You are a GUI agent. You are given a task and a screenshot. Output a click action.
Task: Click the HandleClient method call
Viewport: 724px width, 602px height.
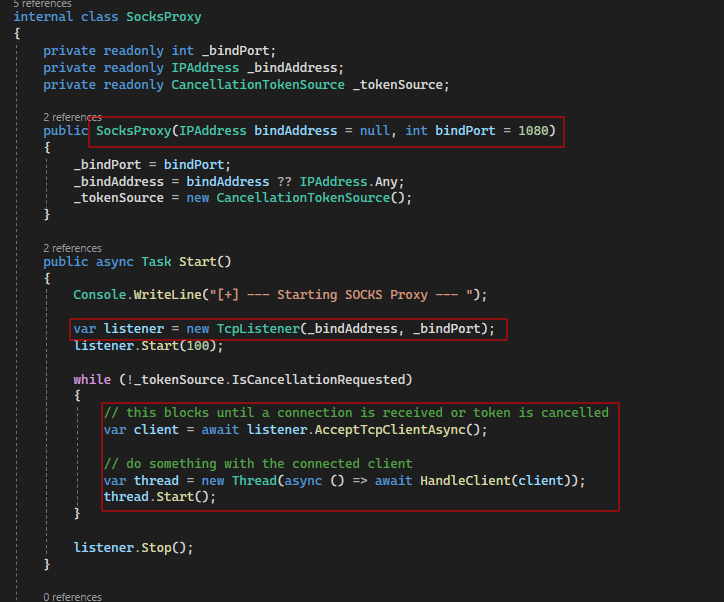465,480
